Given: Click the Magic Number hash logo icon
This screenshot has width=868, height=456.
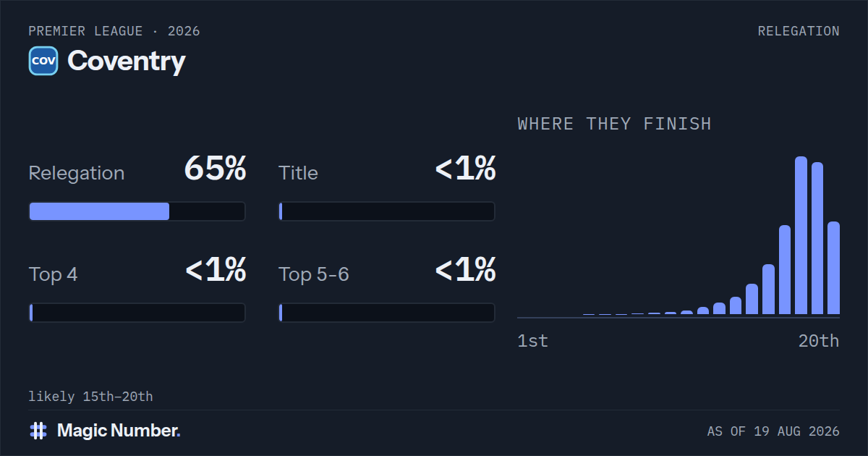Looking at the screenshot, I should [x=38, y=431].
